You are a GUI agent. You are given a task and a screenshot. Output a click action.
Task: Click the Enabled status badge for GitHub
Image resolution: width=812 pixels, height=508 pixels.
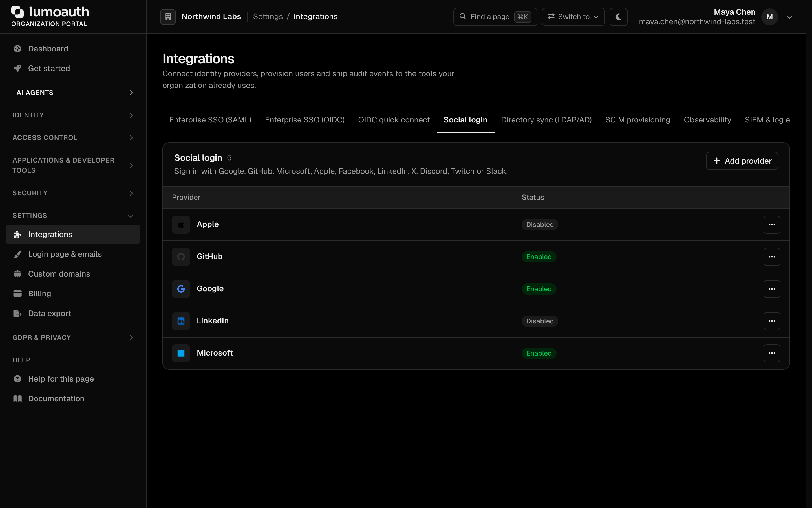click(x=539, y=257)
